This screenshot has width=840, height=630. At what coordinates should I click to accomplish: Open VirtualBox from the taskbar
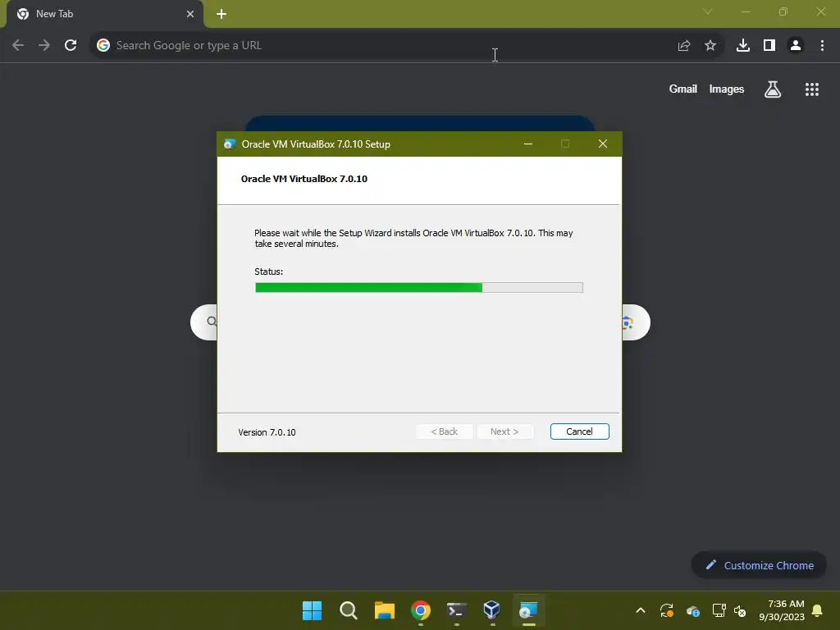click(x=492, y=610)
